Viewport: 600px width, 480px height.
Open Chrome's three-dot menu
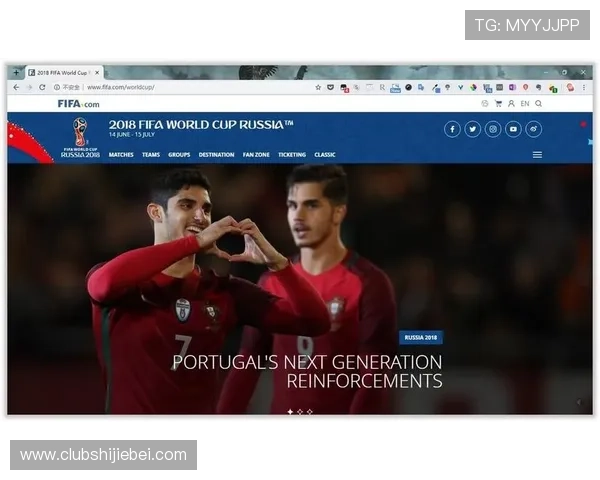[x=584, y=87]
